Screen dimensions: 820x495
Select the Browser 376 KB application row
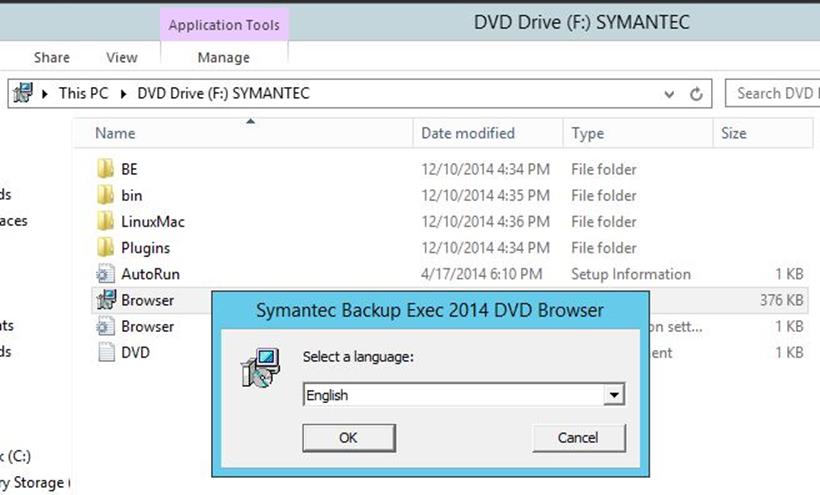450,300
